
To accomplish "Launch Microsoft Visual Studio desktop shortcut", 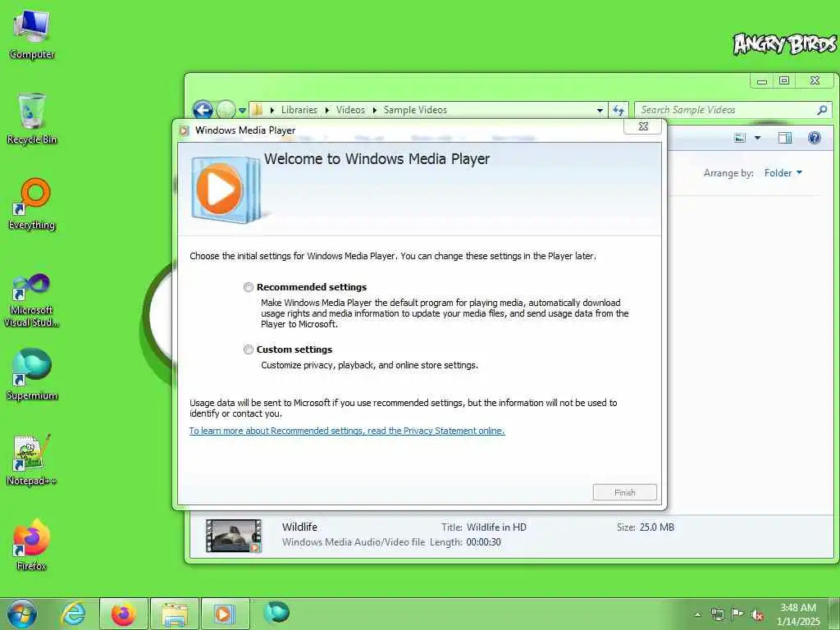I will click(32, 300).
